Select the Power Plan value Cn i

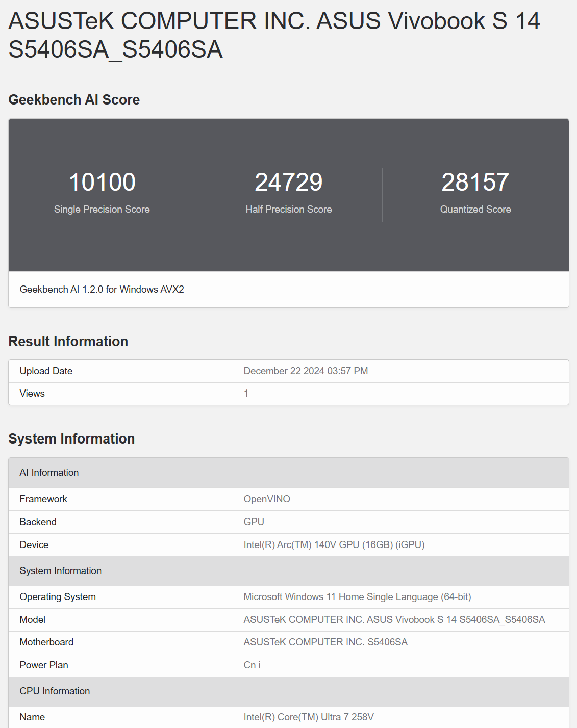[252, 665]
